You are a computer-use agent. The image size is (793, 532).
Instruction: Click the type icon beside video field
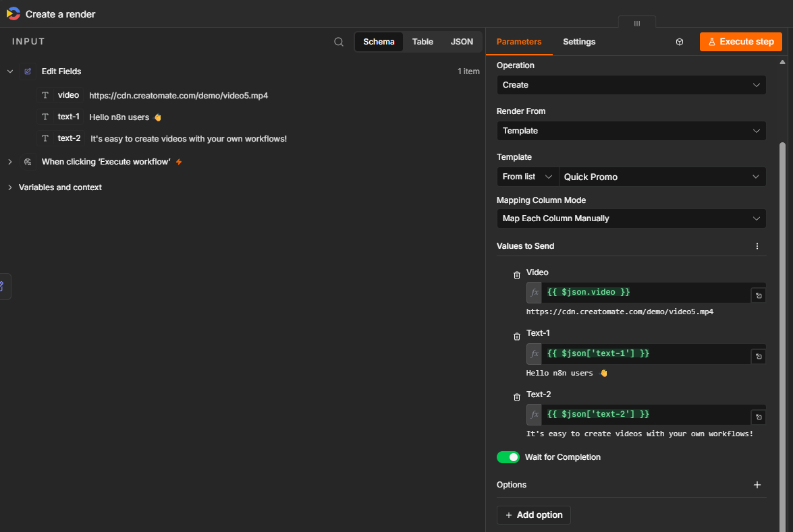[45, 95]
